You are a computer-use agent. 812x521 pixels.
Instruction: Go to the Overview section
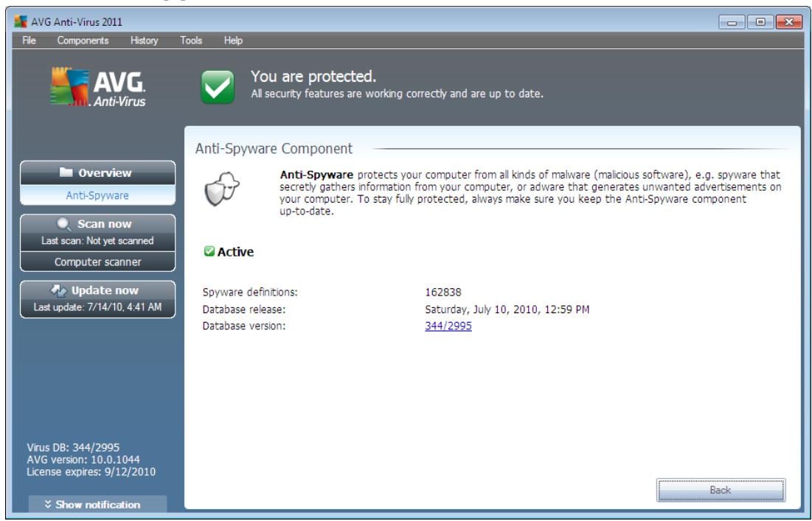[x=97, y=172]
